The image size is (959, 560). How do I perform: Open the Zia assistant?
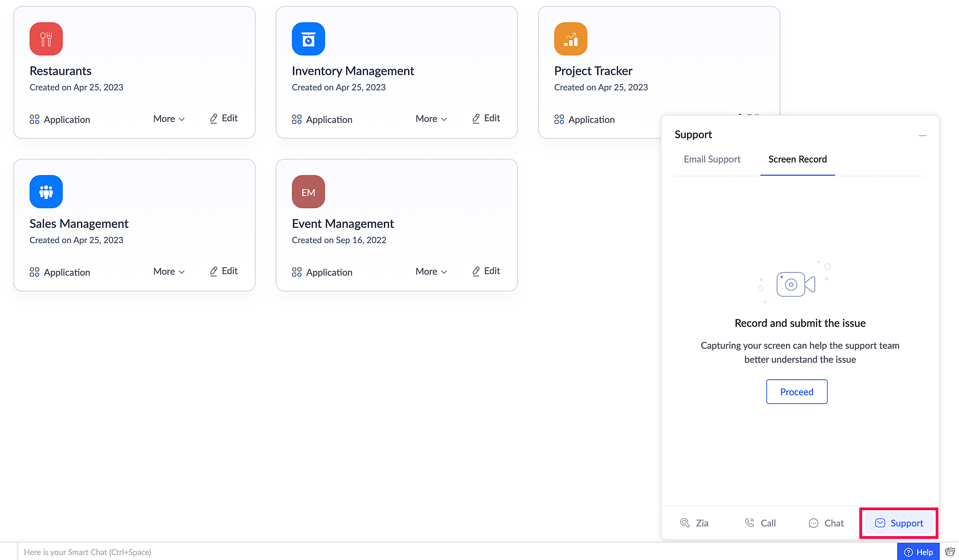point(694,523)
